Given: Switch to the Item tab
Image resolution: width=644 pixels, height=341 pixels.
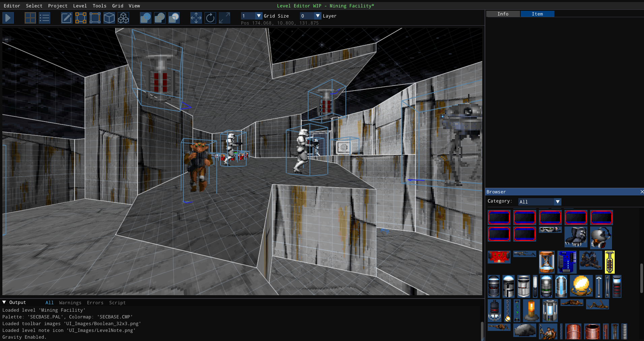Looking at the screenshot, I should (x=538, y=14).
